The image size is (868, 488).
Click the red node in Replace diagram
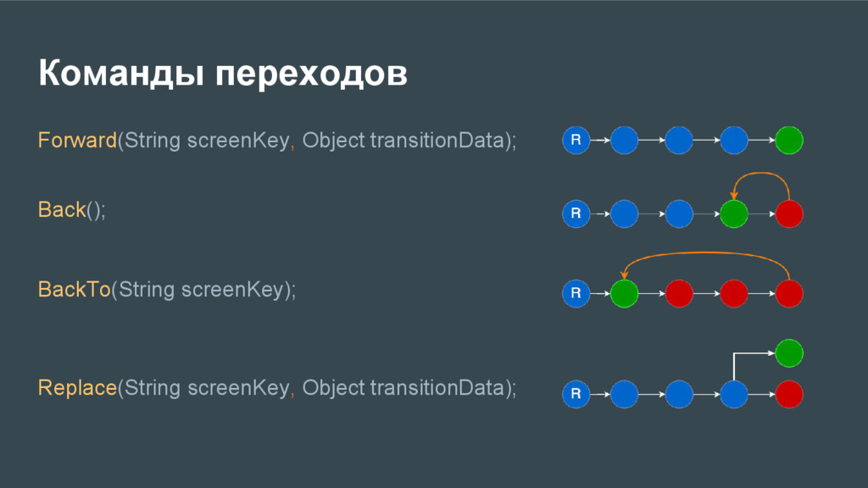(789, 394)
